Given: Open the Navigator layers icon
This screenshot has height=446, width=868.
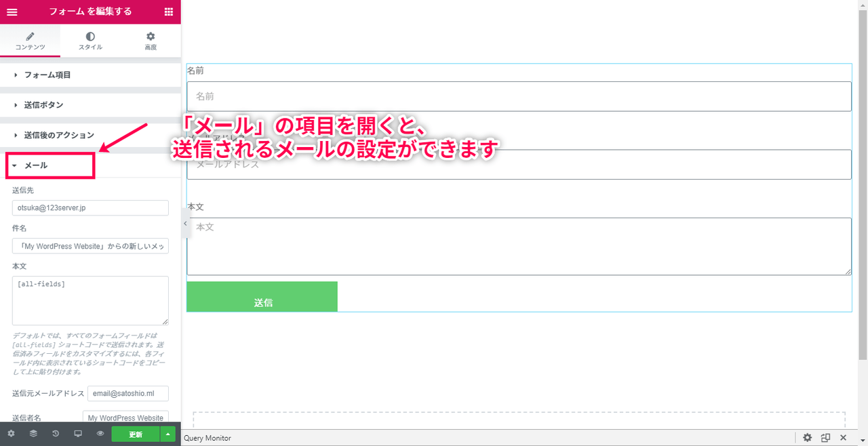Looking at the screenshot, I should [x=33, y=434].
